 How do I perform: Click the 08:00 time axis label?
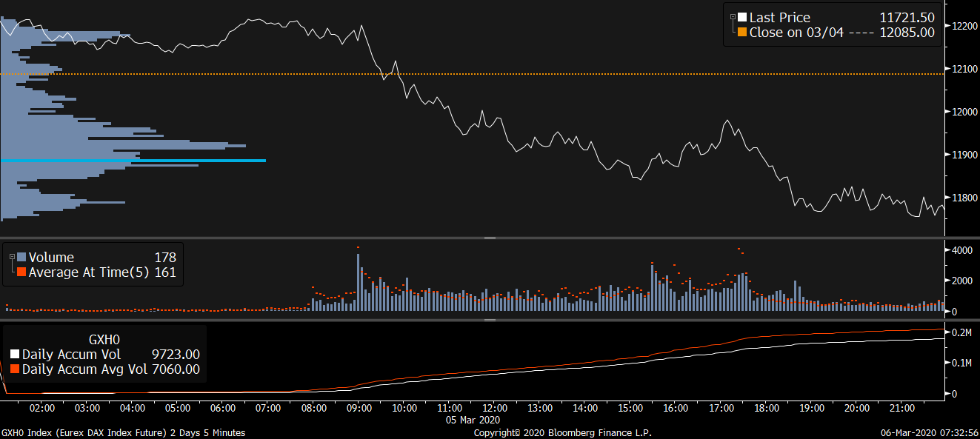[314, 408]
